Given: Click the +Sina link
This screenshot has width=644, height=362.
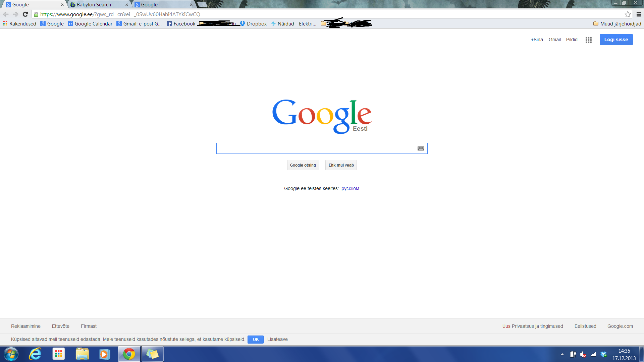Looking at the screenshot, I should (537, 40).
